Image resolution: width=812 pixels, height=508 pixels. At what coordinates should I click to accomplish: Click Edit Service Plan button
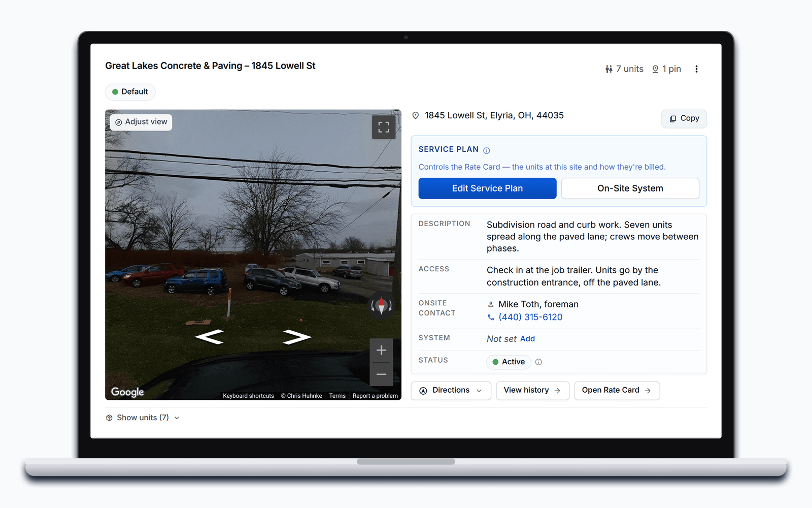(487, 188)
